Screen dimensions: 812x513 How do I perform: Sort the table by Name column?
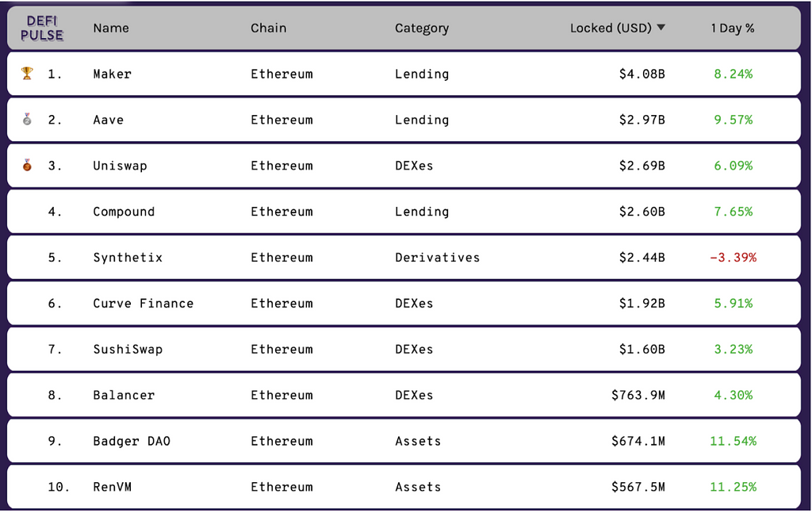(111, 28)
